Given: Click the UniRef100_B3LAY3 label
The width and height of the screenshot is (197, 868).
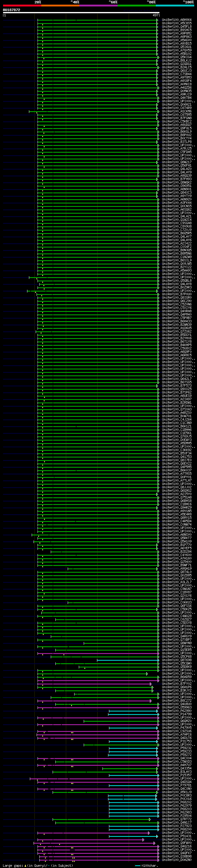Looking at the screenshot, I should click(x=176, y=772).
